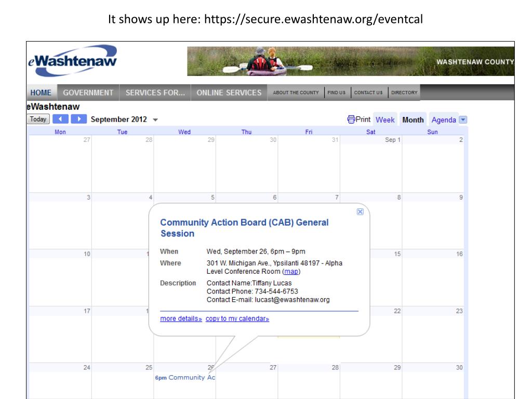Image resolution: width=532 pixels, height=399 pixels.
Task: Click the date number 16
Action: coord(459,254)
